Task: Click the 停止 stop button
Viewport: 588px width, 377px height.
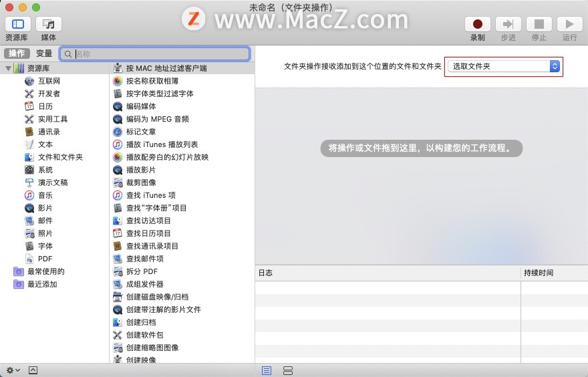Action: tap(539, 24)
